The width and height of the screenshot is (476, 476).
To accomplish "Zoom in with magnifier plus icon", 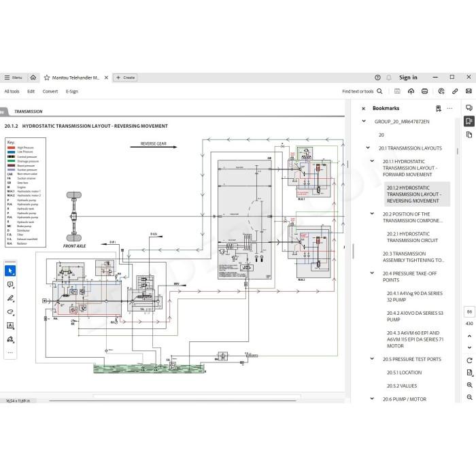I will (x=469, y=385).
